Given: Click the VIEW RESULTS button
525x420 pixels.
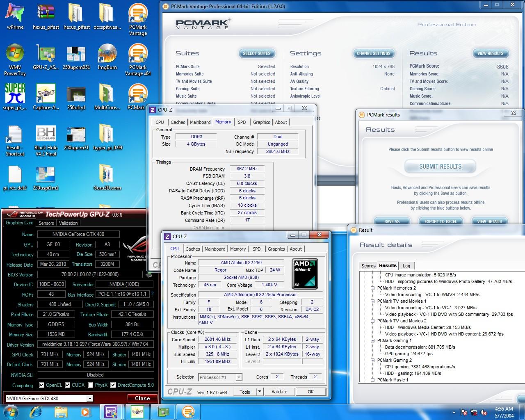Looking at the screenshot, I should 491,53.
